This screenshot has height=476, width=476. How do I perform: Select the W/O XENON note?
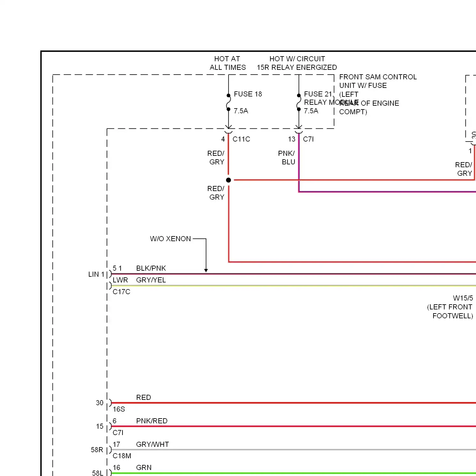[170, 239]
